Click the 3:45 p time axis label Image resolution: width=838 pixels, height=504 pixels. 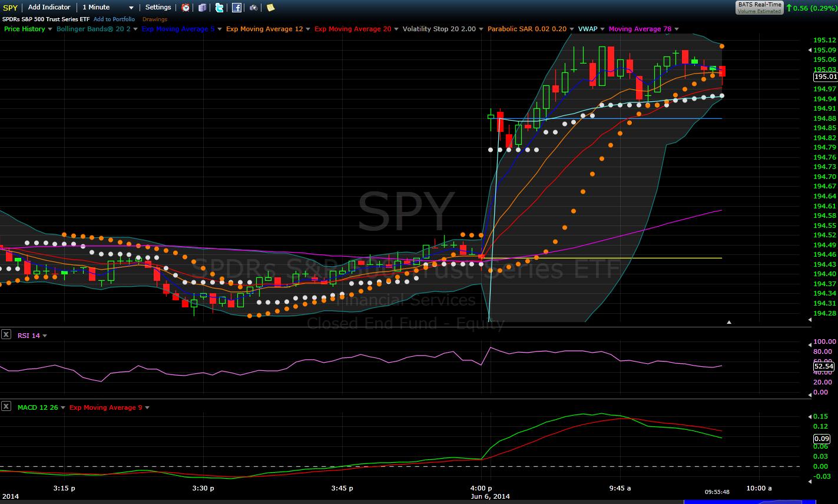point(342,488)
